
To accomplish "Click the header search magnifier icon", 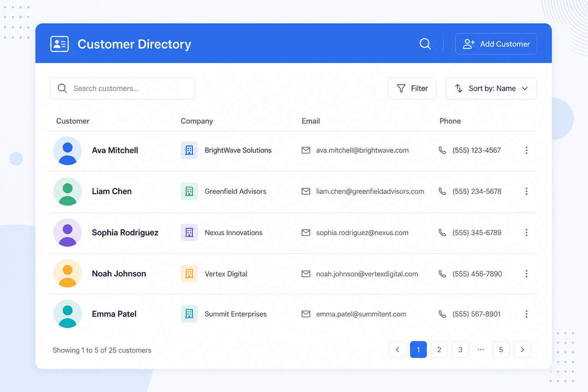I will [425, 44].
